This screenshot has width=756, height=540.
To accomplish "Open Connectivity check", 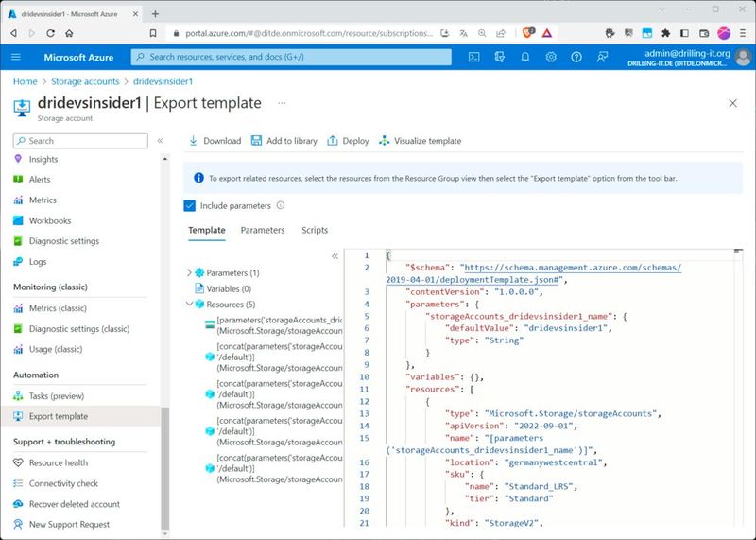I will click(63, 483).
